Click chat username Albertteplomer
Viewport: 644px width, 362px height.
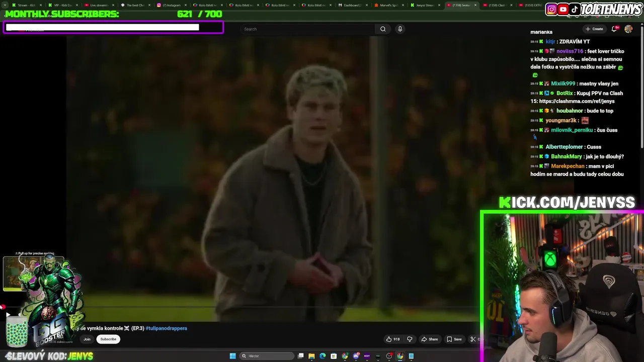coord(564,147)
